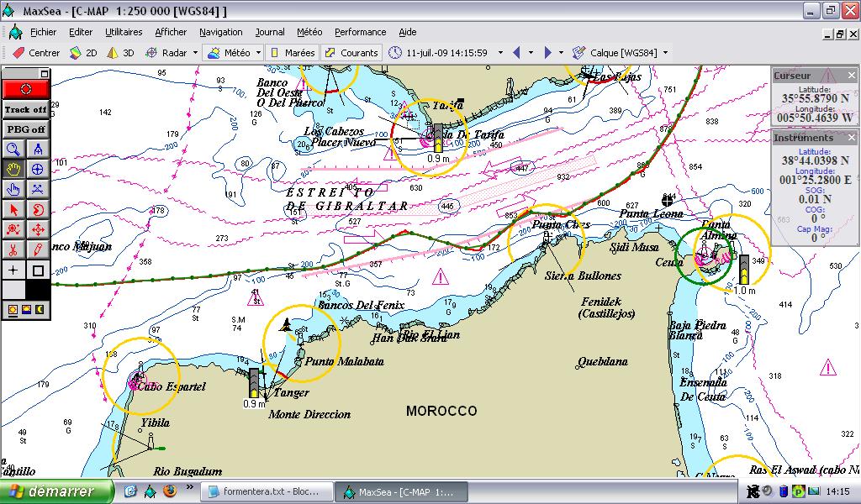
Task: Select the red arrow pointer tool
Action: click(x=14, y=209)
